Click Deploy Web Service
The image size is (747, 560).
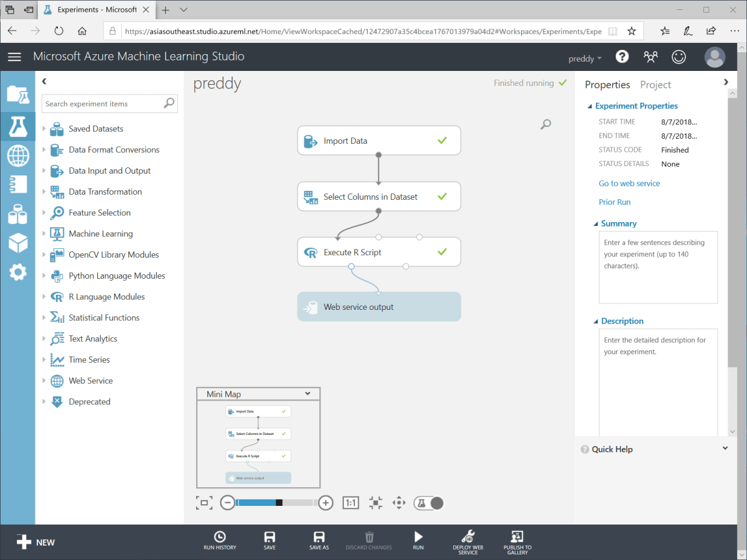pyautogui.click(x=468, y=542)
